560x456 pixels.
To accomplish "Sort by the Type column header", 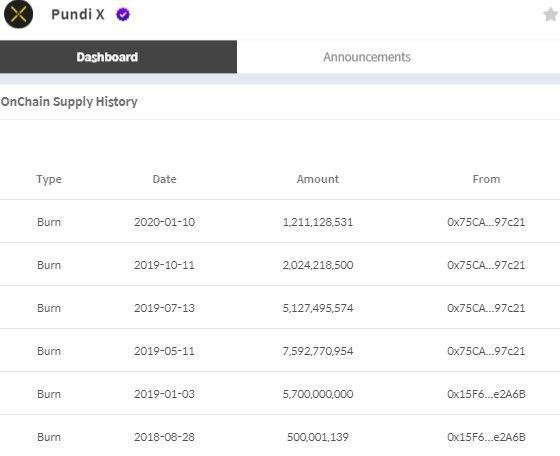I will pos(49,179).
